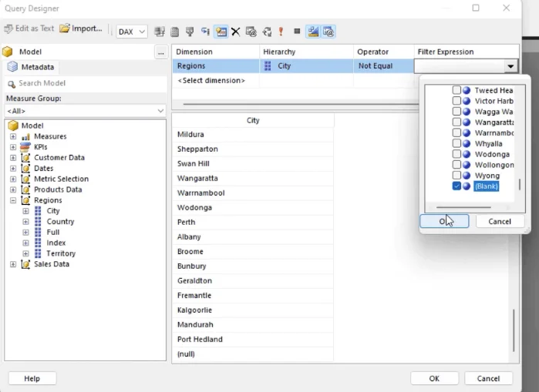Click the Search Model input field
The height and width of the screenshot is (392, 539).
[x=86, y=83]
